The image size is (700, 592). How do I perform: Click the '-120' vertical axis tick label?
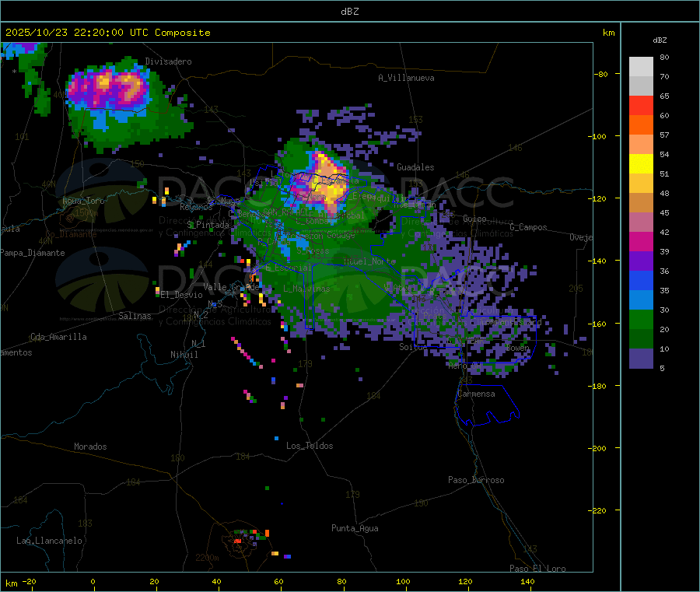click(x=599, y=198)
